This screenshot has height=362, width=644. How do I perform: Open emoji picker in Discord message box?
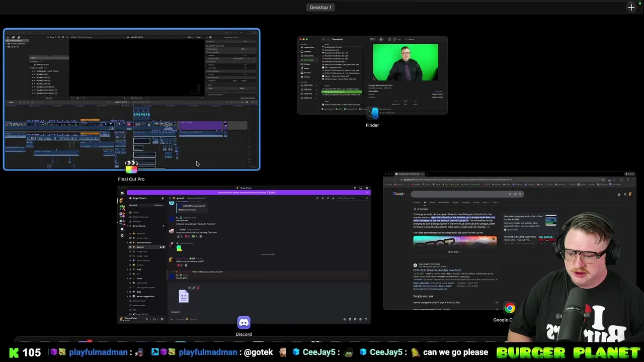360,319
